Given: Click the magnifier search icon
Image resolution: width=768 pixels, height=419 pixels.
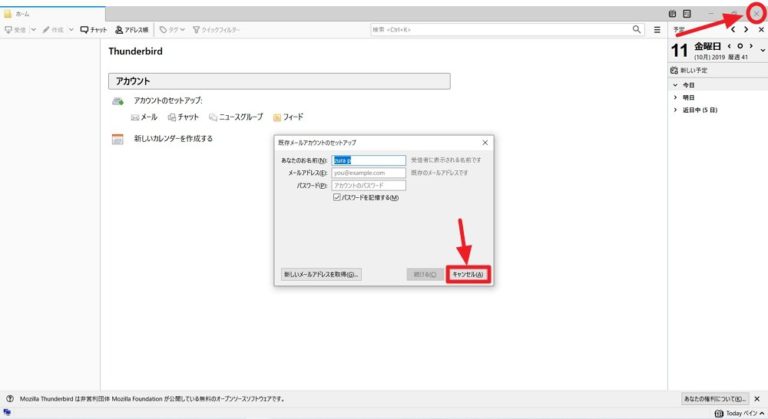Looking at the screenshot, I should point(636,29).
